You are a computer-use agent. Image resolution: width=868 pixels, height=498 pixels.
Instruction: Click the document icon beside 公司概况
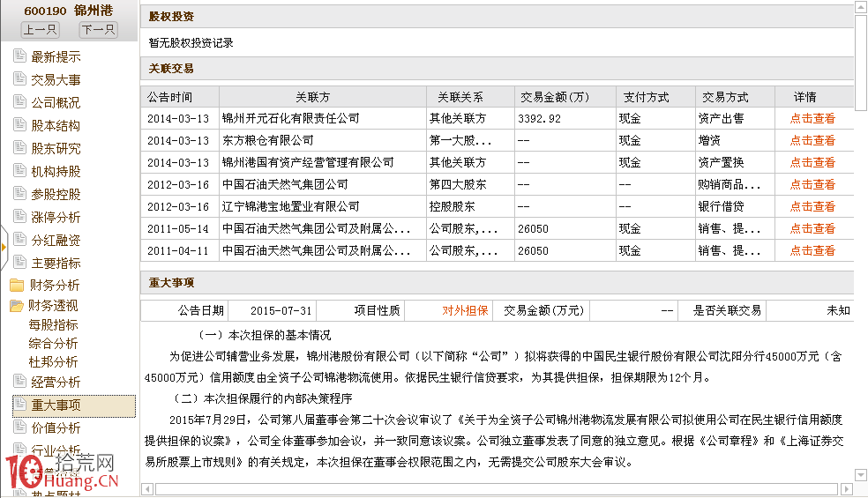point(19,101)
